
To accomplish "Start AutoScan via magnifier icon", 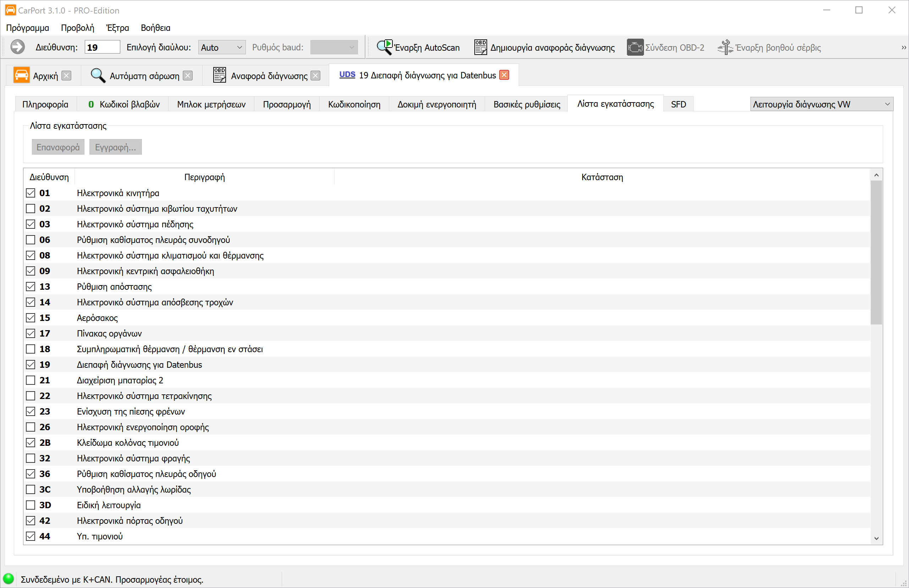I will [x=384, y=48].
